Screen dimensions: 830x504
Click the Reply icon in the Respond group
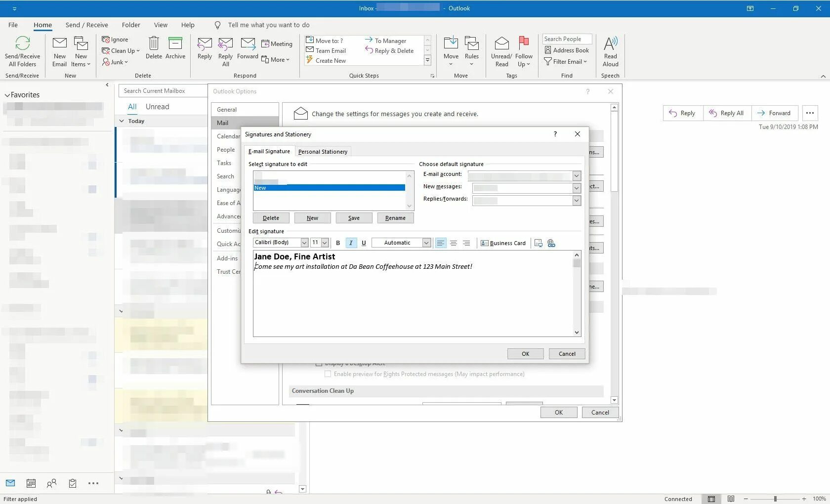205,43
